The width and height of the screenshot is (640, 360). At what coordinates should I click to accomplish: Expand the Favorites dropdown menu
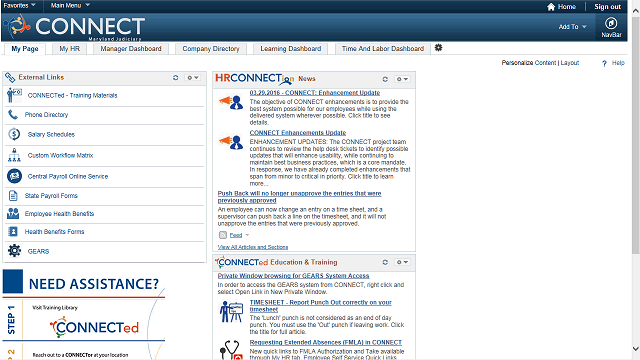click(19, 5)
